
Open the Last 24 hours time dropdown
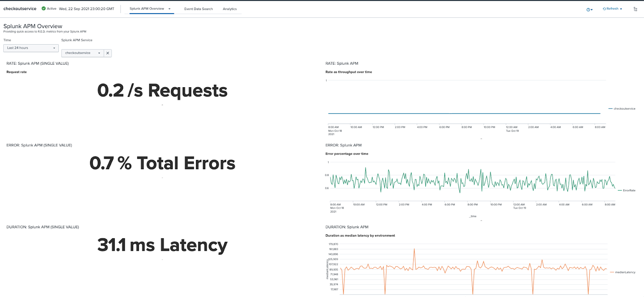[x=31, y=48]
